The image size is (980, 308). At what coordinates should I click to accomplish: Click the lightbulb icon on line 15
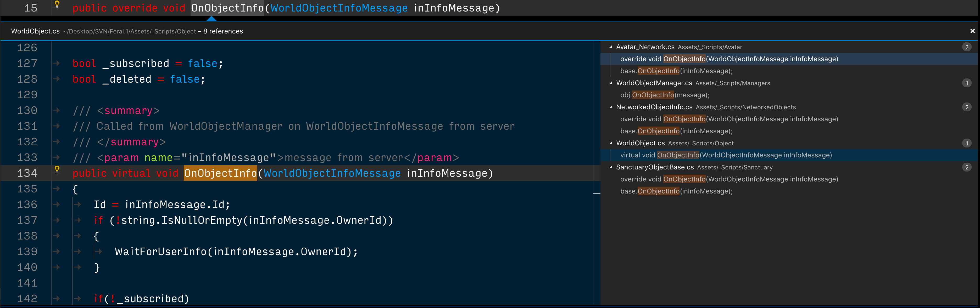point(57,4)
